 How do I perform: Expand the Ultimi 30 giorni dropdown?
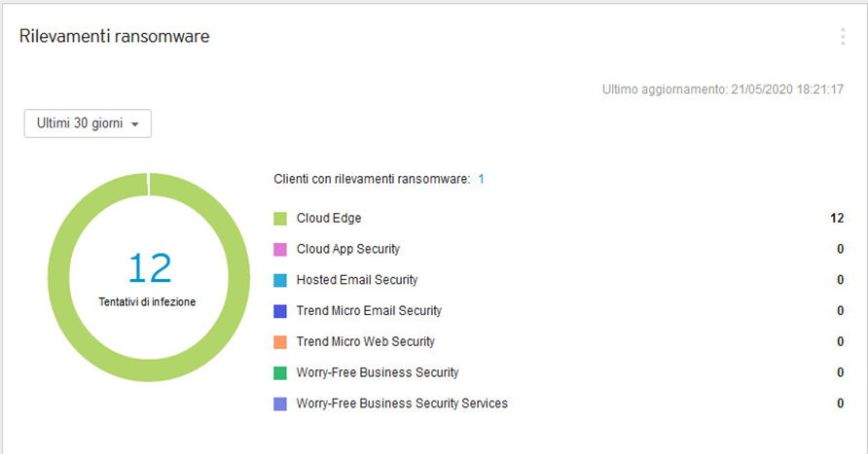pyautogui.click(x=88, y=123)
